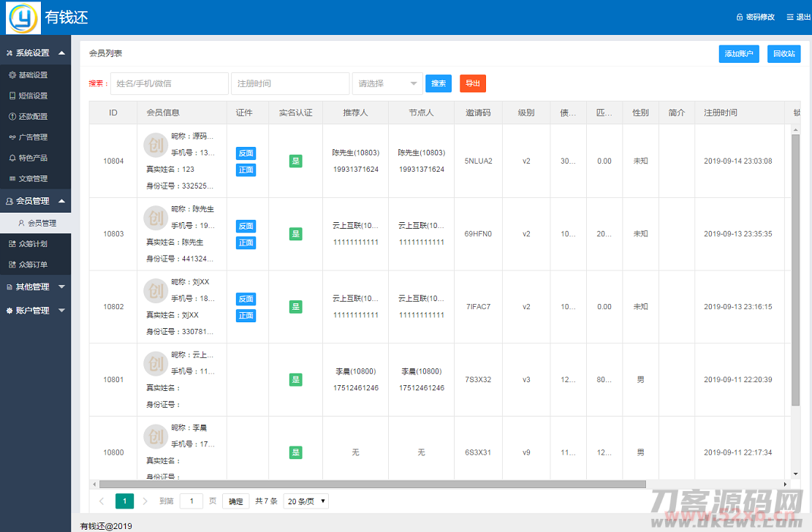812x532 pixels.
Task: Expand the 账户管理 menu group
Action: (x=35, y=311)
